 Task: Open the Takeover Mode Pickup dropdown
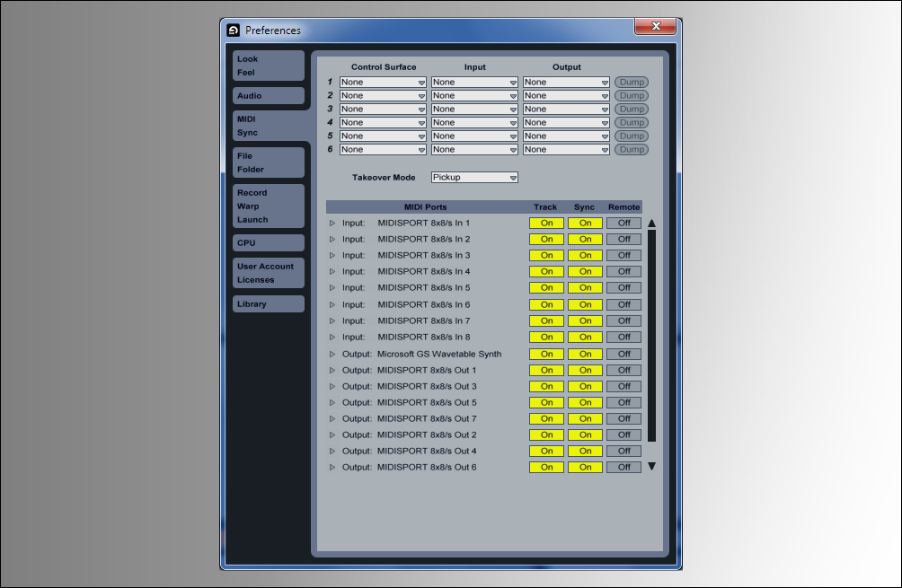474,178
